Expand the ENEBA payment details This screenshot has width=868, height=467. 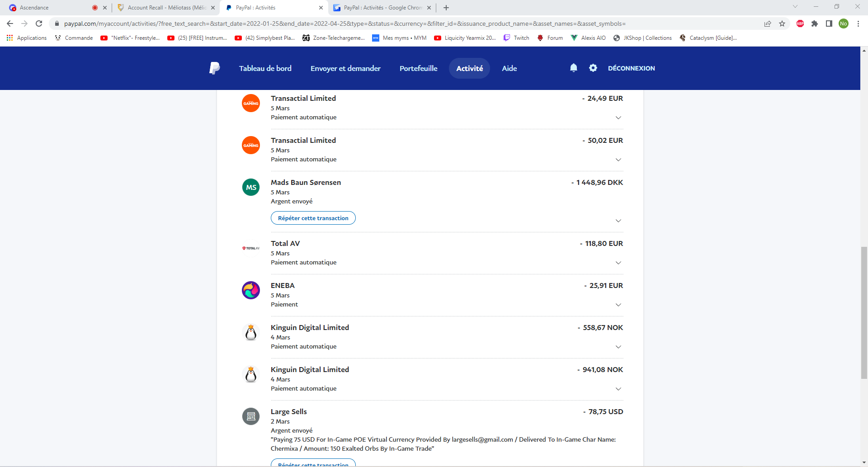618,305
